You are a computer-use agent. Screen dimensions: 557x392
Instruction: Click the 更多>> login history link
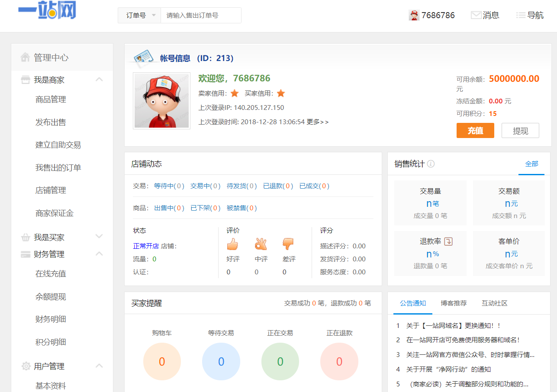tap(318, 122)
